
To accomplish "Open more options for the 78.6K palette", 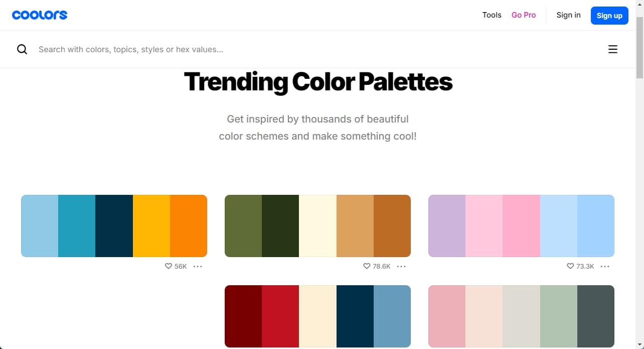I will click(x=401, y=266).
